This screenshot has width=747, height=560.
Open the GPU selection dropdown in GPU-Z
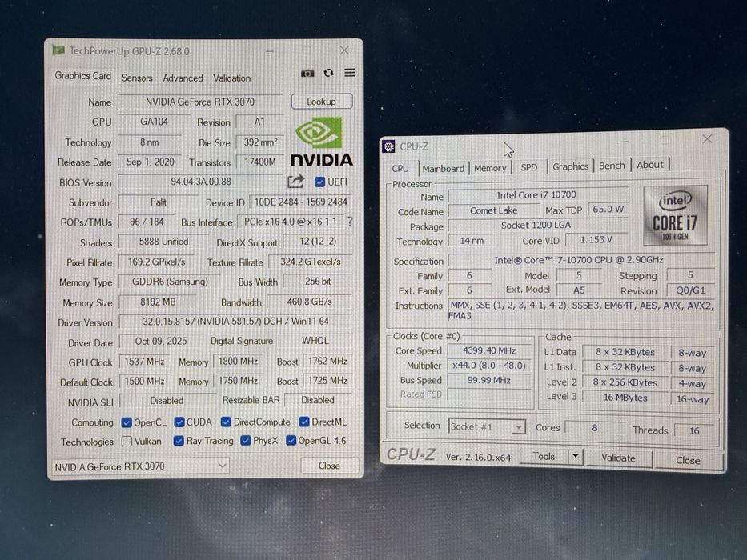click(x=140, y=466)
